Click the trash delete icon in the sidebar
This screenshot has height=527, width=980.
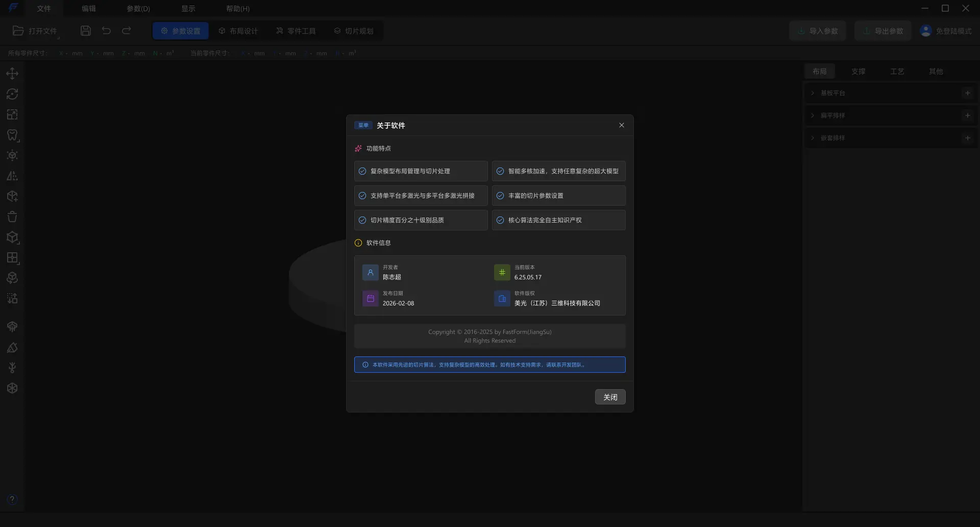pyautogui.click(x=12, y=217)
